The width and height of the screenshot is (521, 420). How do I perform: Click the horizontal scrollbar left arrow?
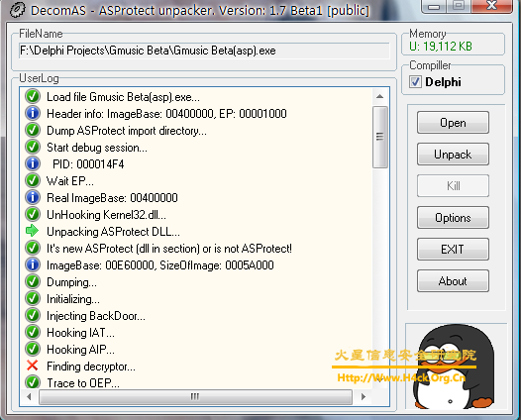[29, 396]
